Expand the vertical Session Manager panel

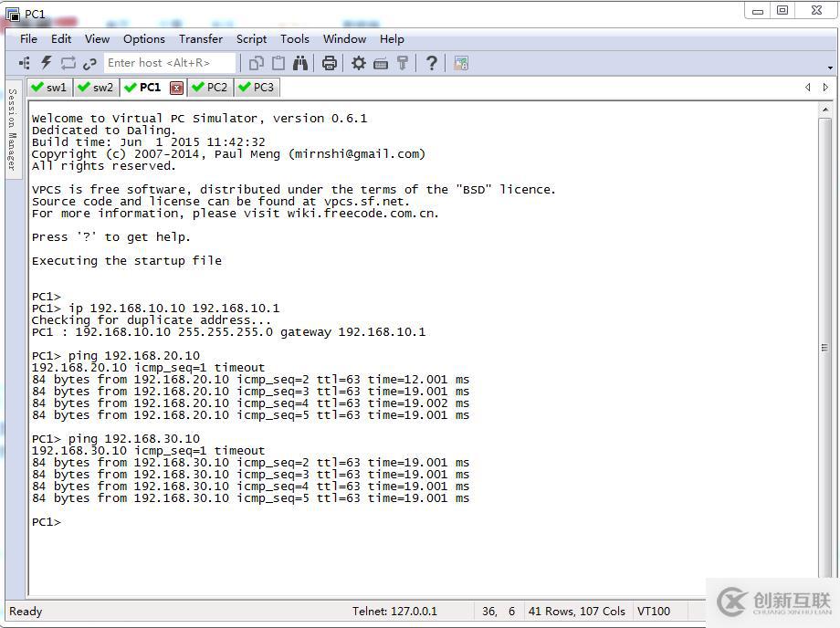pyautogui.click(x=13, y=129)
